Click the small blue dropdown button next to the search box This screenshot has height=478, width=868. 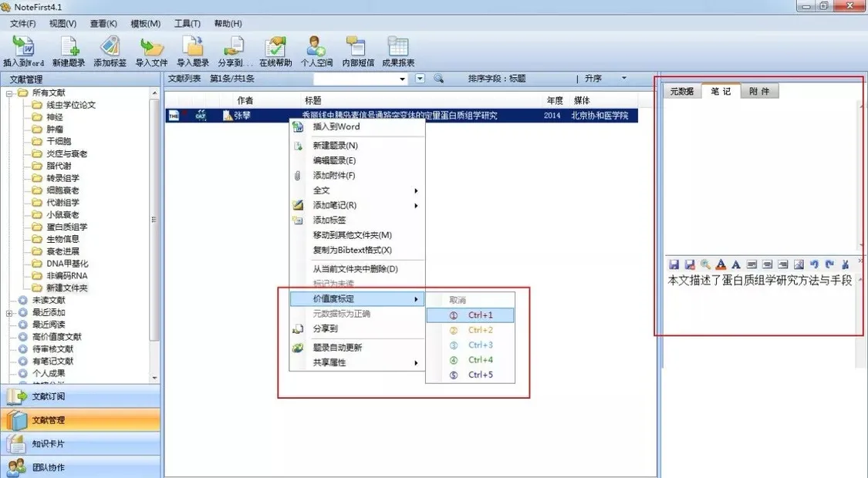pyautogui.click(x=420, y=79)
